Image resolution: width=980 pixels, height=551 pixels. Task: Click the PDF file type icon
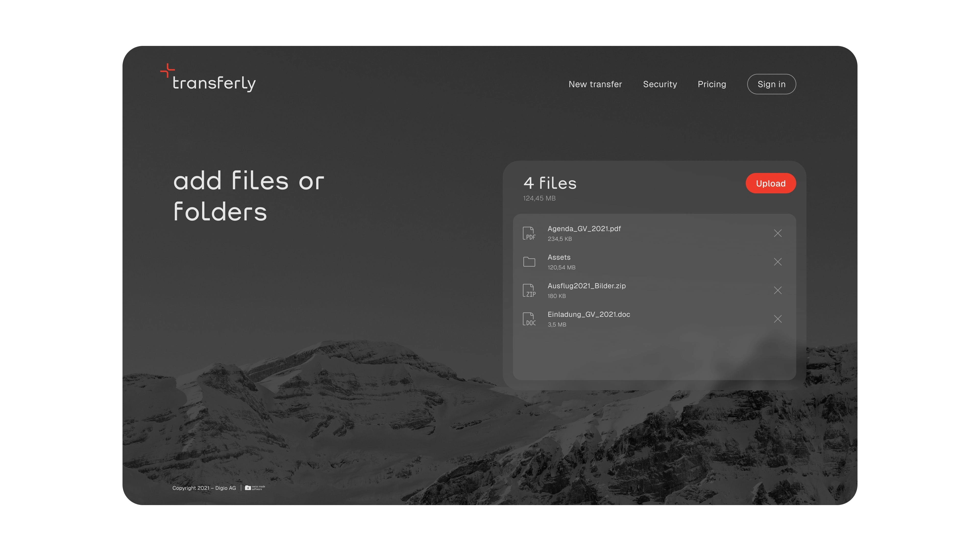click(529, 233)
